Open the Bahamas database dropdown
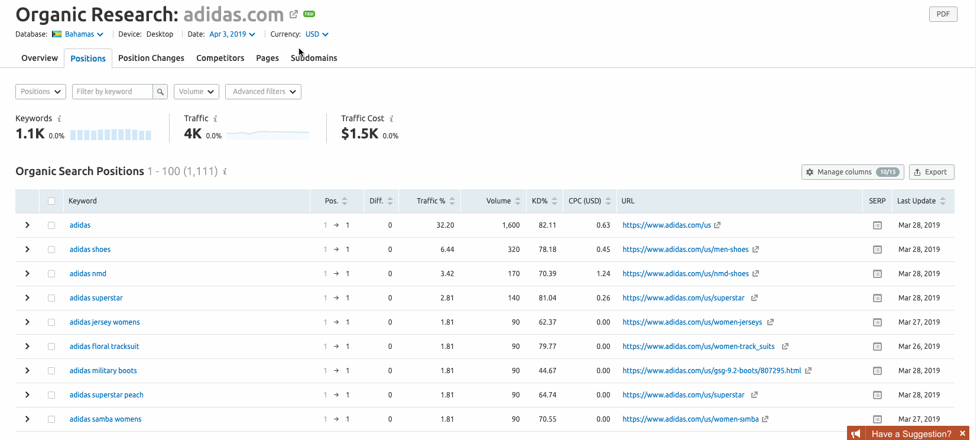This screenshot has width=980, height=440. (x=78, y=34)
